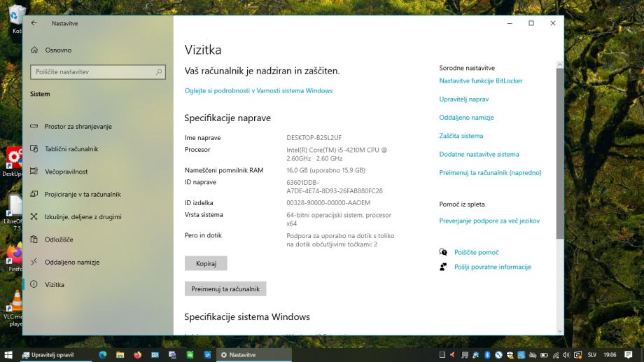Open the Windows Security shield tray icon

[510, 354]
